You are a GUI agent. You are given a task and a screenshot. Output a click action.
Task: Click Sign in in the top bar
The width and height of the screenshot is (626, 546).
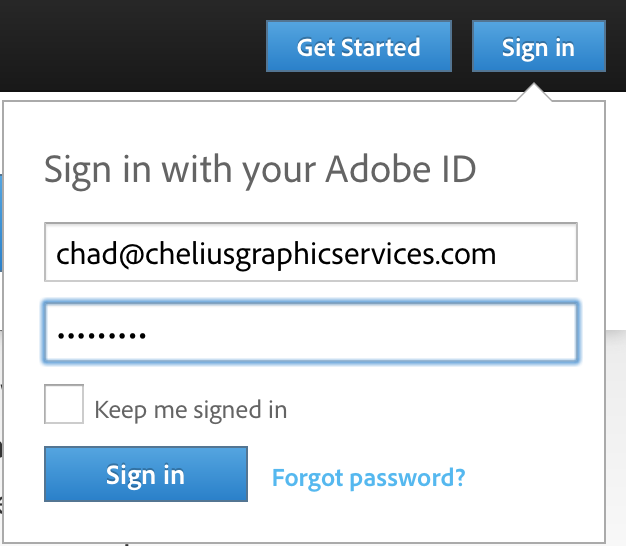pos(538,47)
